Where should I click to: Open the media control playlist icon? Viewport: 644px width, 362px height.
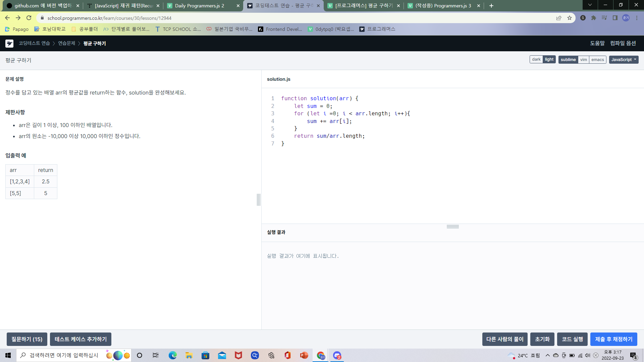click(x=604, y=18)
